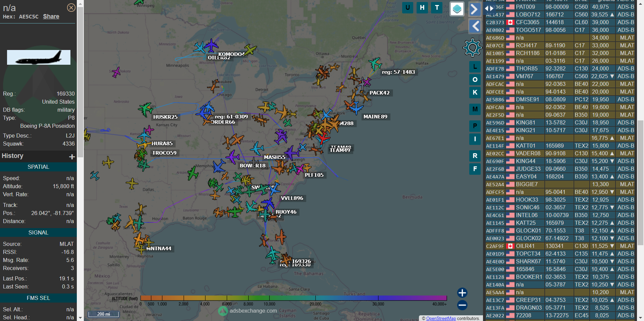Viewport: 644px width, 321px height.
Task: Toggle the U map button
Action: [x=408, y=7]
